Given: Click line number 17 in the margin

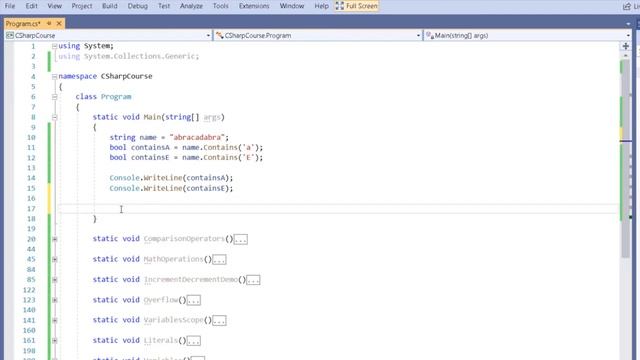Looking at the screenshot, I should point(31,209).
